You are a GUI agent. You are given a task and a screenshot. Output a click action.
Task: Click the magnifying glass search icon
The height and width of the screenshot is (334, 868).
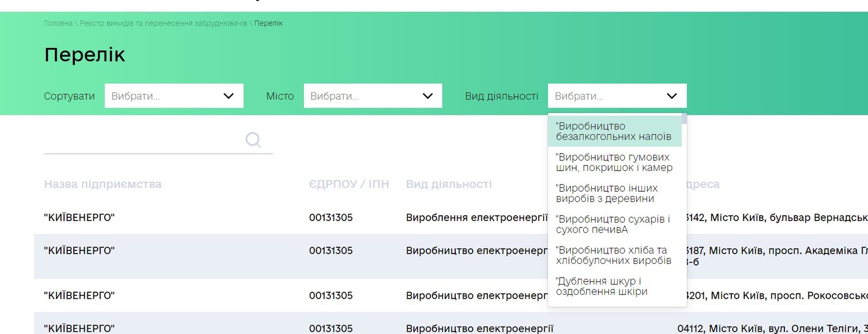point(253,140)
